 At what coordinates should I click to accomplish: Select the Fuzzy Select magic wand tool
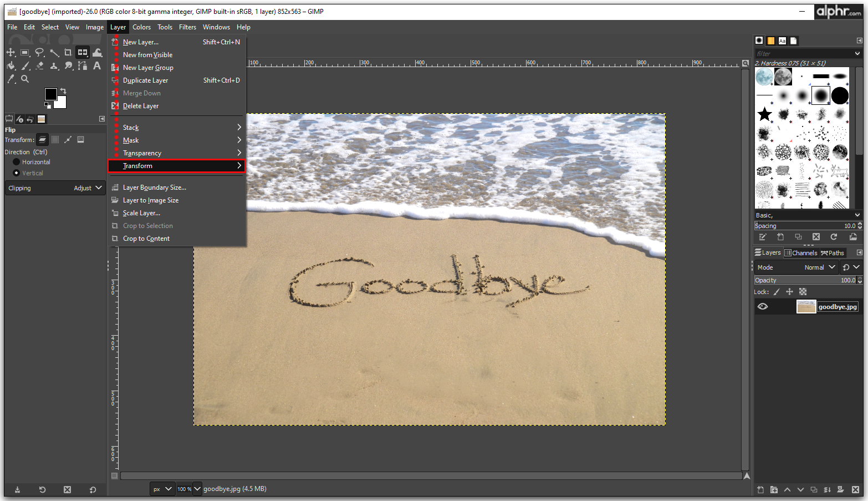[x=54, y=53]
